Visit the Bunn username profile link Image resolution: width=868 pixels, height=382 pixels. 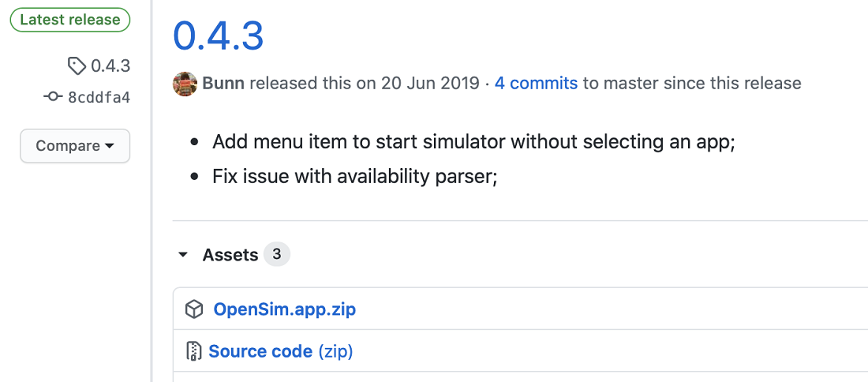coord(224,84)
